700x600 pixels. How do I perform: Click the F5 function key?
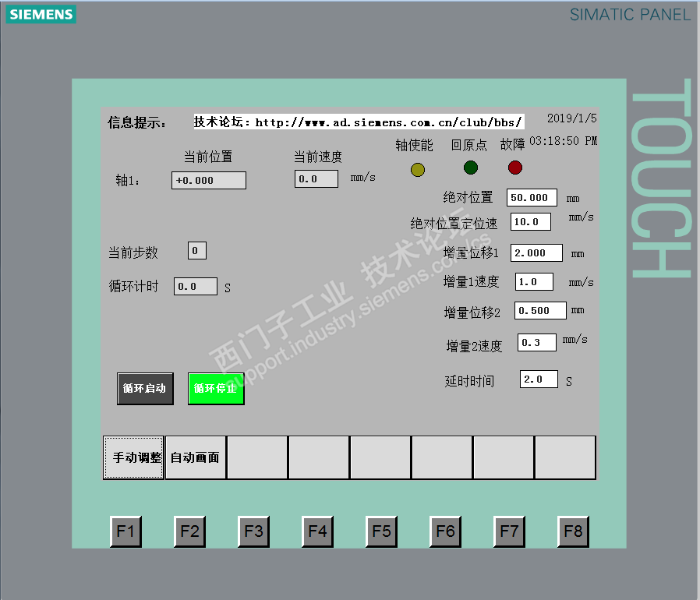tap(381, 531)
